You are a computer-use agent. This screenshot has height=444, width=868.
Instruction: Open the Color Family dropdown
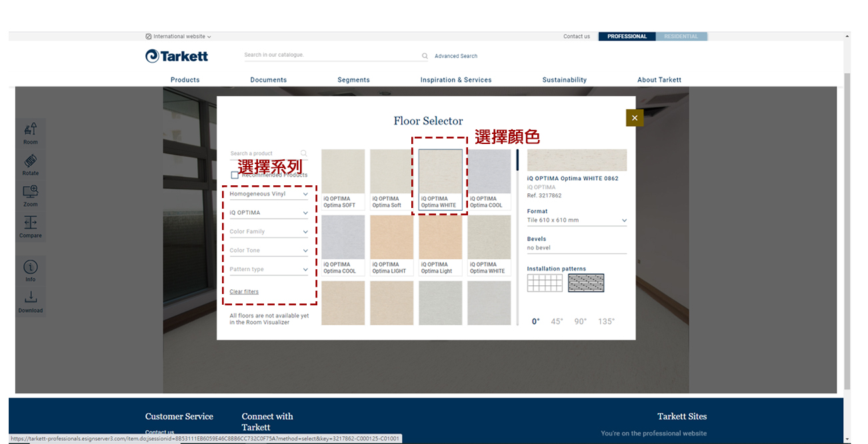(x=269, y=231)
